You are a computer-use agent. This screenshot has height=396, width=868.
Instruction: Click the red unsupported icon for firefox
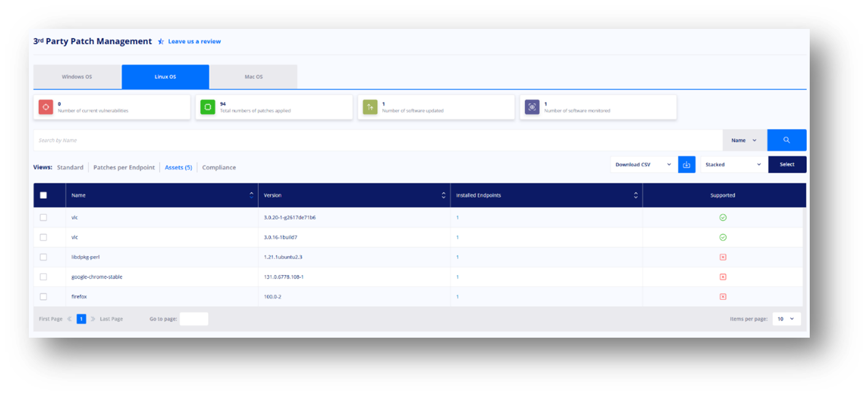723,297
